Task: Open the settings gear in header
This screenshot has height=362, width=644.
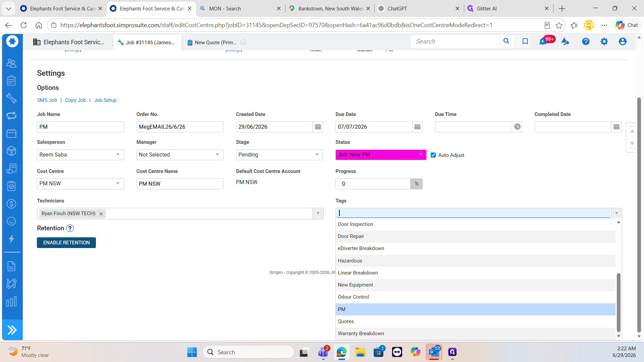Action: click(604, 41)
